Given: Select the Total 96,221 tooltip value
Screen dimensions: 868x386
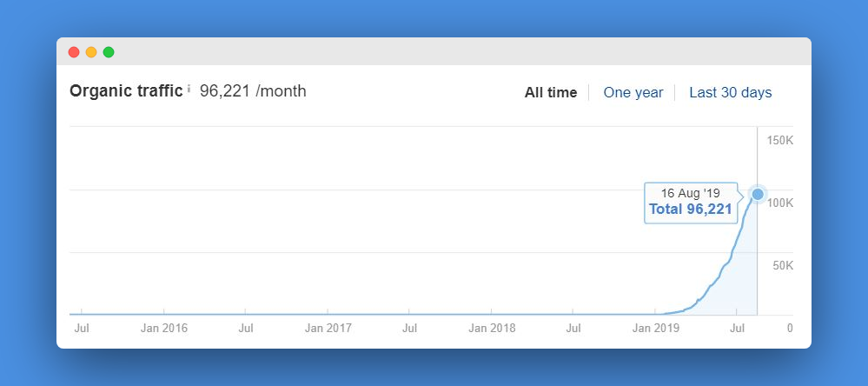Looking at the screenshot, I should tap(690, 209).
